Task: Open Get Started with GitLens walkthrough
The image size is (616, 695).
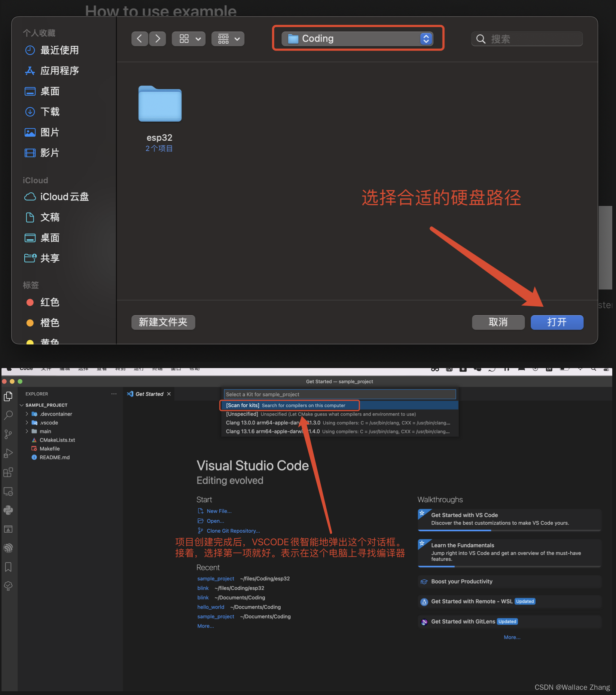Action: pyautogui.click(x=509, y=622)
